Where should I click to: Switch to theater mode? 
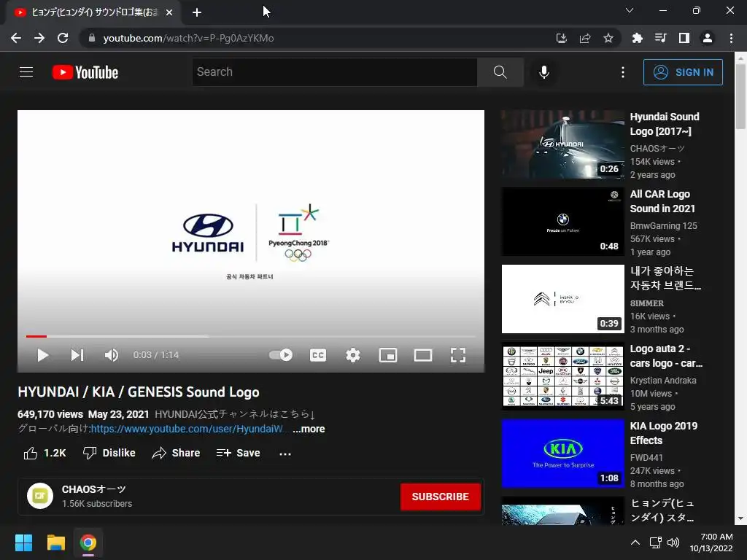coord(423,355)
